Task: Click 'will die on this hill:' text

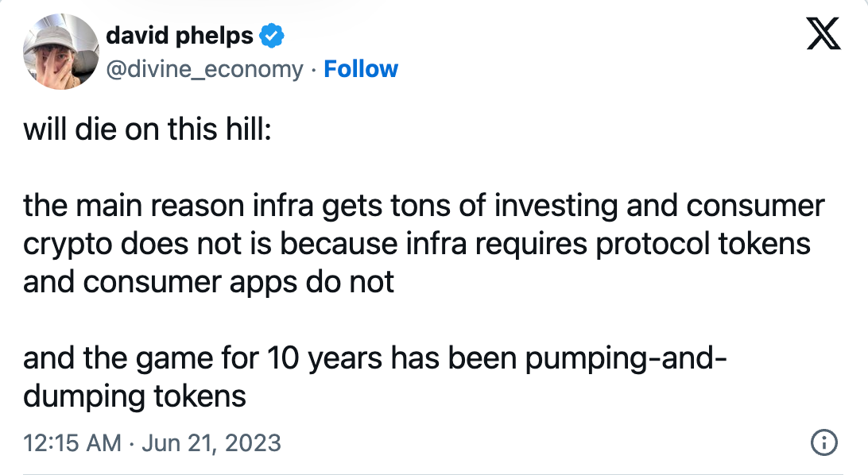Action: (x=147, y=129)
